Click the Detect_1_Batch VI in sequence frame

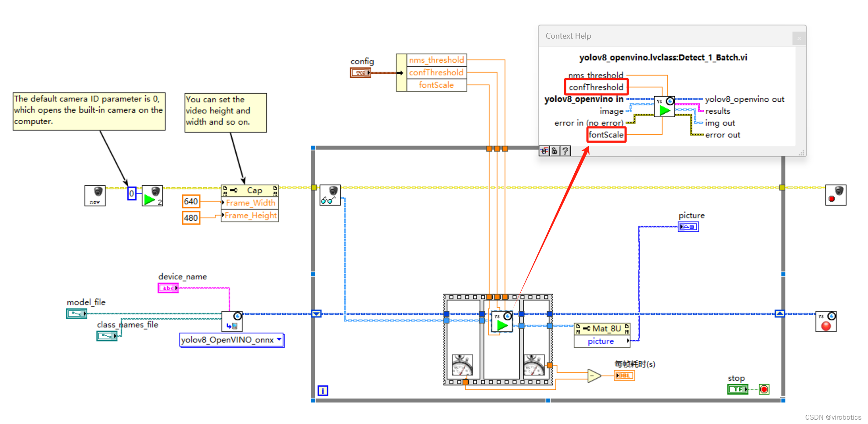click(502, 322)
